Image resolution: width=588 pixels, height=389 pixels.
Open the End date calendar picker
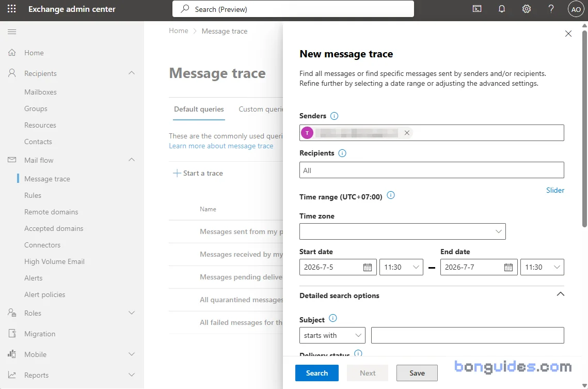pos(508,267)
